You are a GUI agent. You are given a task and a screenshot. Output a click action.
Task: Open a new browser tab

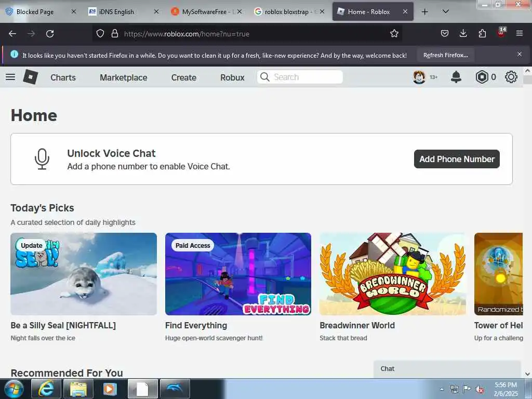[425, 12]
